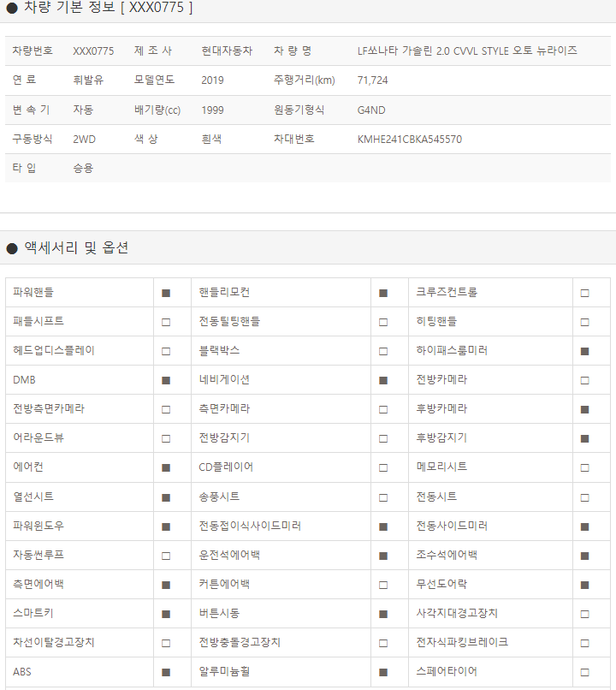Toggle the 핸들리모컨 option checkbox
This screenshot has width=616, height=690.
[383, 293]
